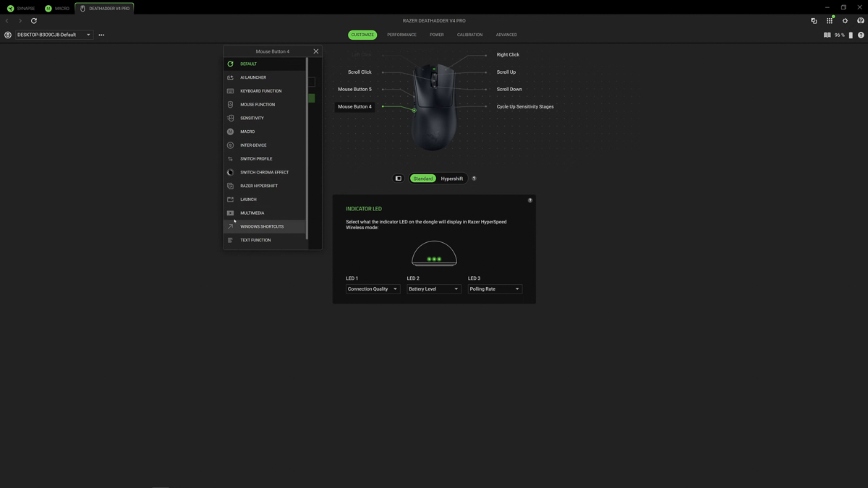868x488 pixels.
Task: Open the Synapse tab
Action: (x=21, y=9)
